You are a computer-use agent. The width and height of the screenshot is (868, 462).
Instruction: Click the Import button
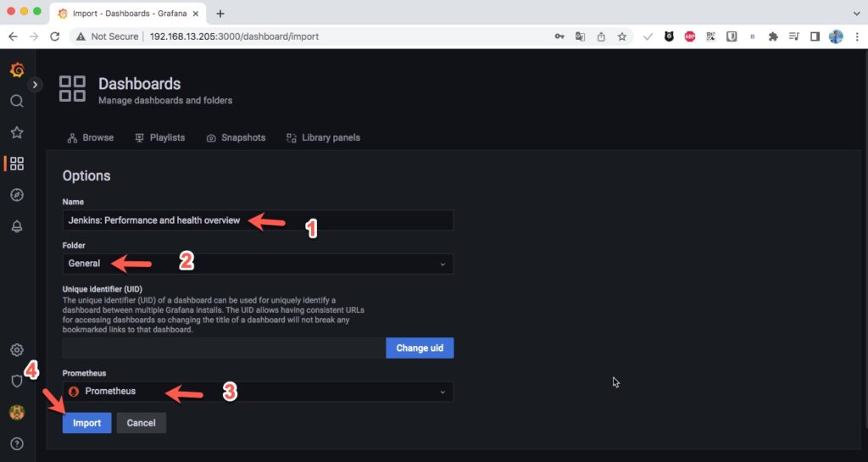point(87,423)
